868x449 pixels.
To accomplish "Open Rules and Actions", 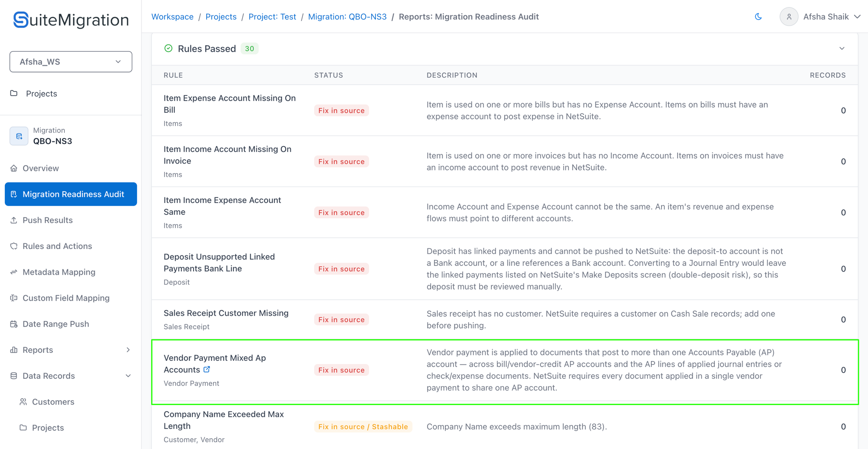I will [57, 246].
